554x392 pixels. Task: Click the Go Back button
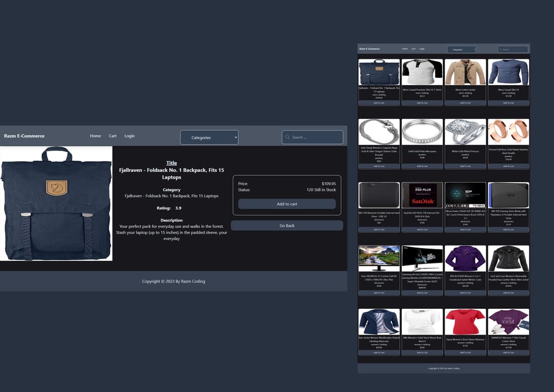pyautogui.click(x=287, y=226)
